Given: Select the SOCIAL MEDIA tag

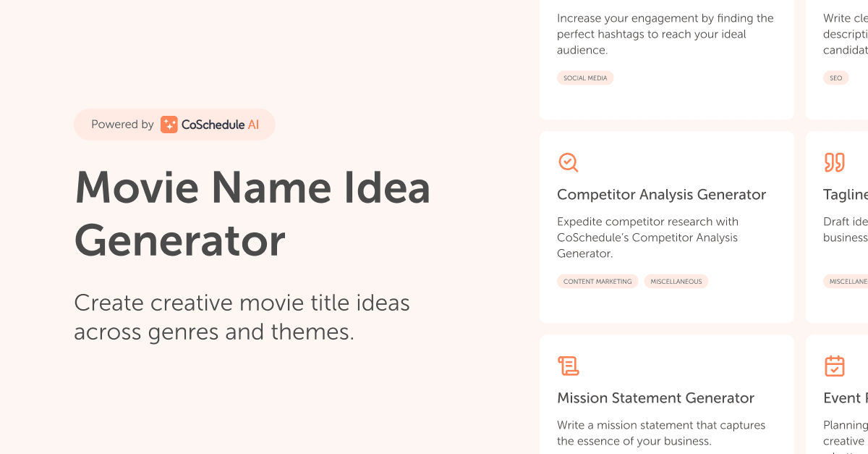Looking at the screenshot, I should pyautogui.click(x=585, y=78).
